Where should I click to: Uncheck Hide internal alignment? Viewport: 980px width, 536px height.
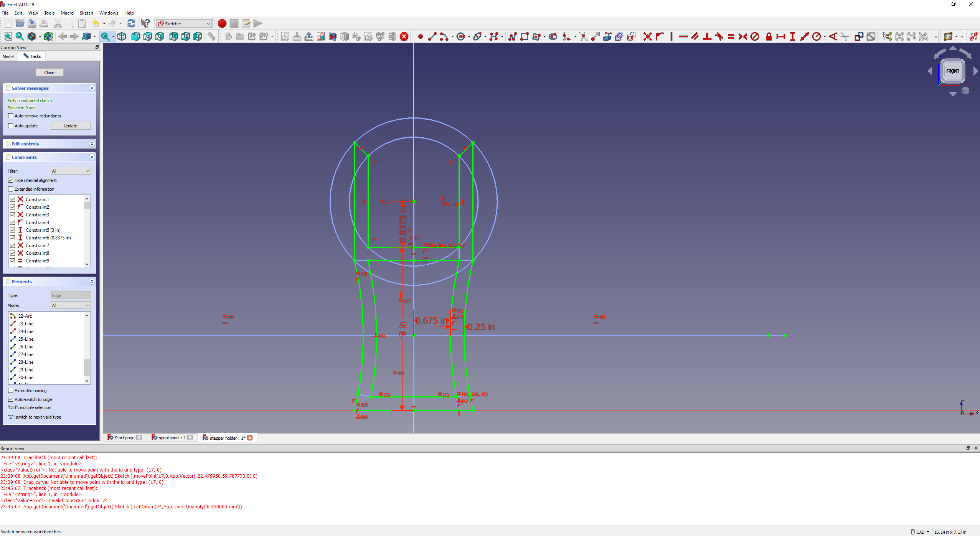[11, 180]
